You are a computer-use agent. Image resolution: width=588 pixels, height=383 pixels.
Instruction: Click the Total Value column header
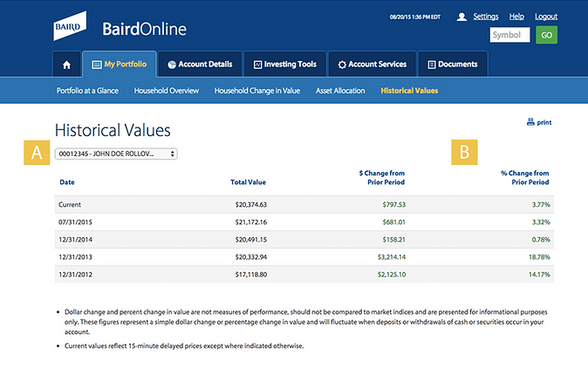[x=249, y=182]
